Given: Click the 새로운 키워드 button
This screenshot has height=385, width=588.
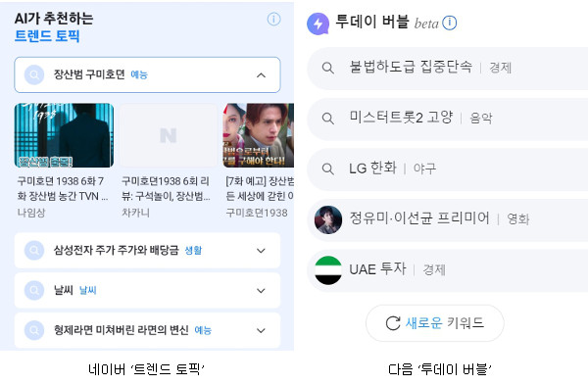Looking at the screenshot, I should tap(434, 323).
